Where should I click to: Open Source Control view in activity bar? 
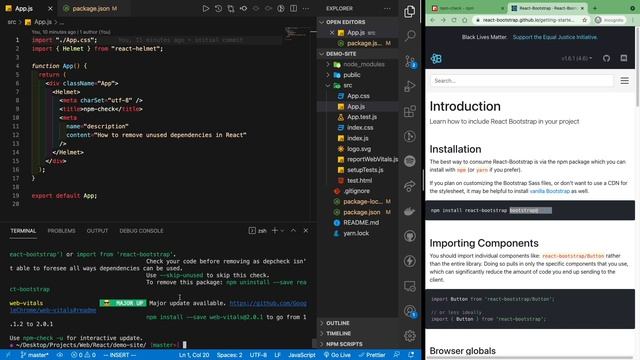[x=410, y=61]
